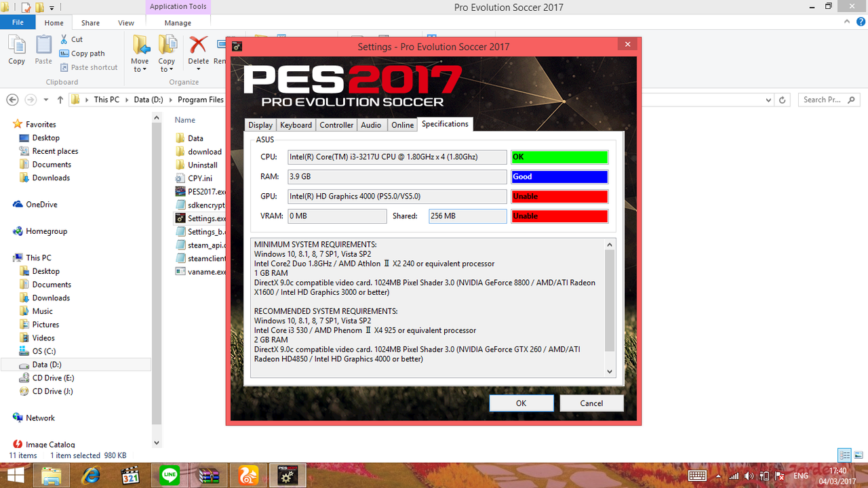Select Music under This PC
868x488 pixels.
coord(42,311)
